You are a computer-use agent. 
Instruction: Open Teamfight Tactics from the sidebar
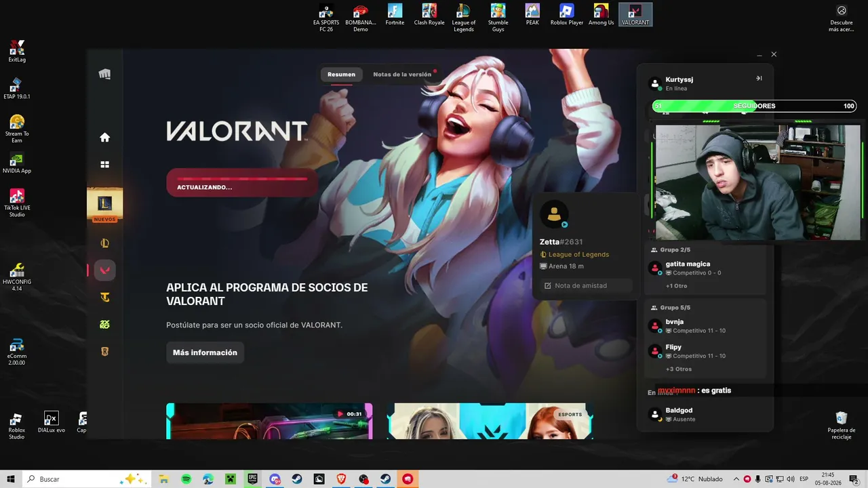(x=104, y=298)
